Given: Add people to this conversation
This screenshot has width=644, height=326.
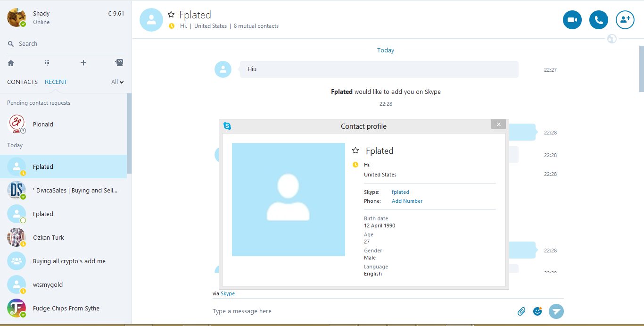Looking at the screenshot, I should (625, 20).
